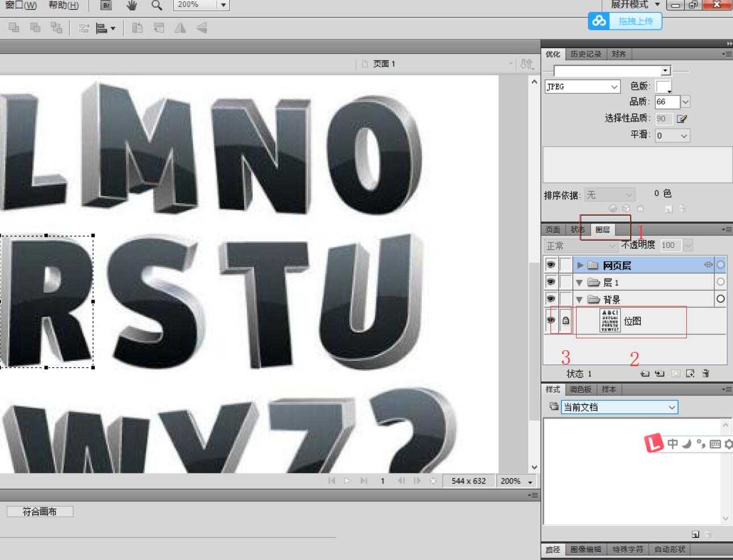Click the edit selective quality icon
Screen dimensions: 733x560
point(682,119)
